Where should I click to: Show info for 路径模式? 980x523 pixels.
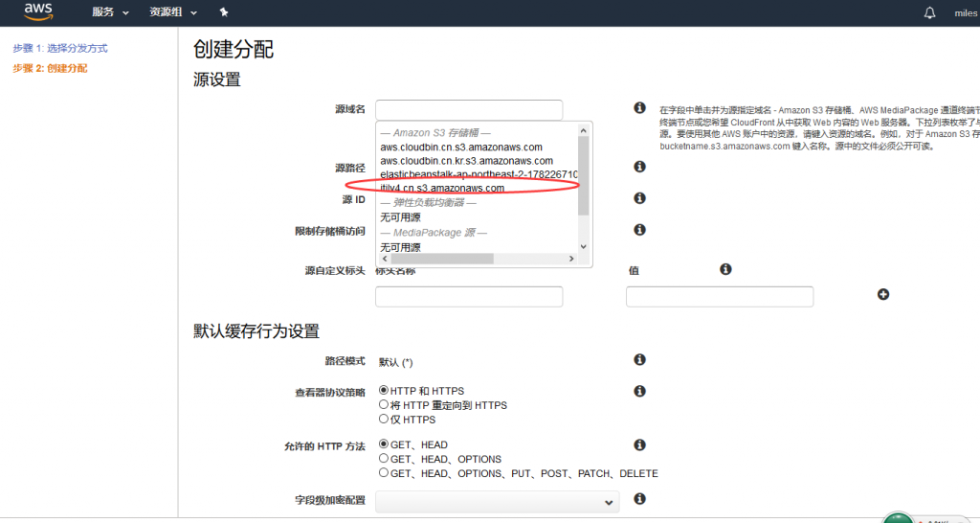pyautogui.click(x=639, y=359)
